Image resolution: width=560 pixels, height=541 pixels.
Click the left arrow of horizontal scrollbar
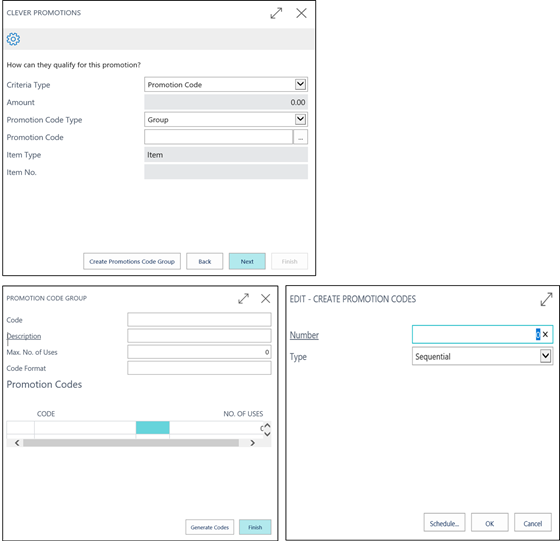(17, 443)
